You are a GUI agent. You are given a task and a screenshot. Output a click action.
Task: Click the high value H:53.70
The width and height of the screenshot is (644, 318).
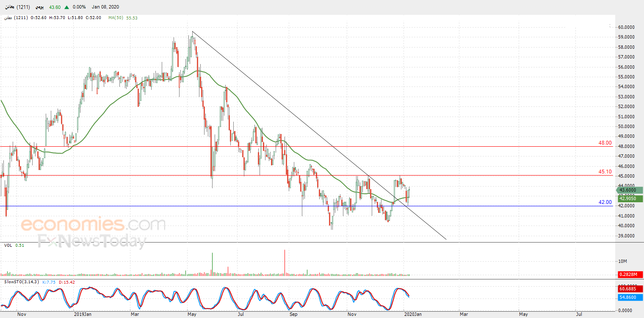pos(57,18)
